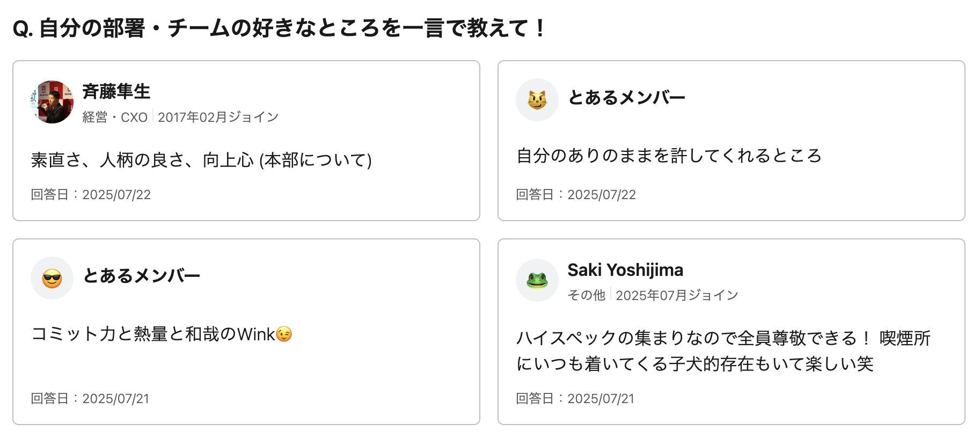
Task: Click the 斉藤隼生 profile photo
Action: point(52,102)
